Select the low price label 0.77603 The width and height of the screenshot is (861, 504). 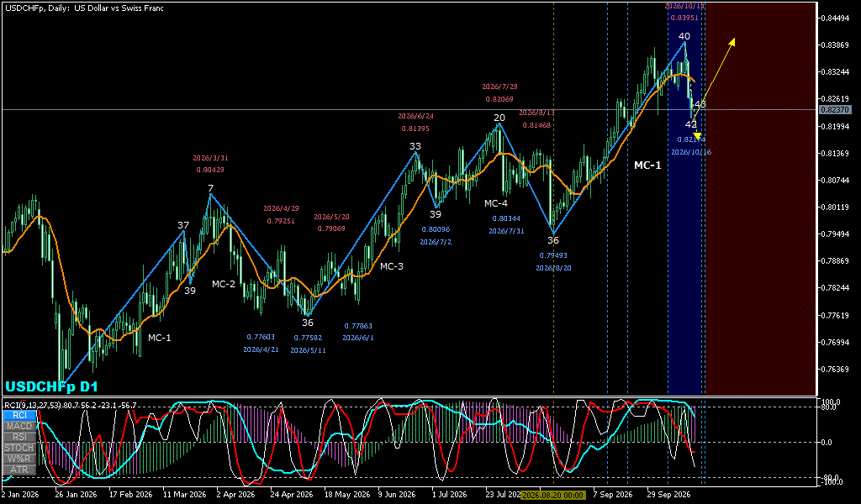coord(261,337)
